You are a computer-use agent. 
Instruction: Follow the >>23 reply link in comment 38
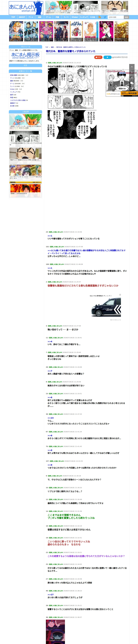pos(51,418)
